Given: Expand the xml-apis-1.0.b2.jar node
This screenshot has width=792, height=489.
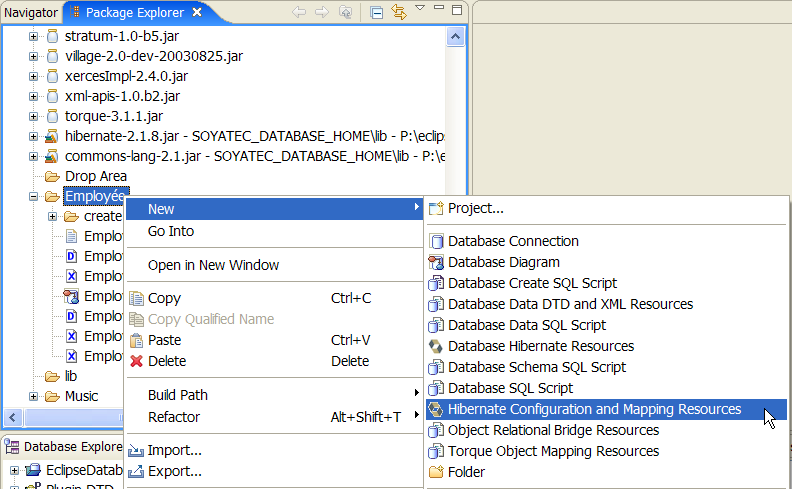Looking at the screenshot, I should point(33,96).
